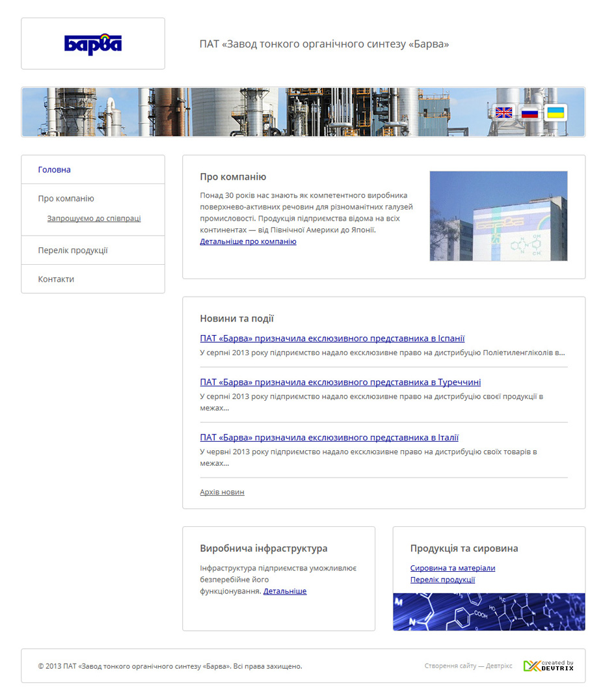Follow the Детальніше про компанію link

[x=248, y=241]
